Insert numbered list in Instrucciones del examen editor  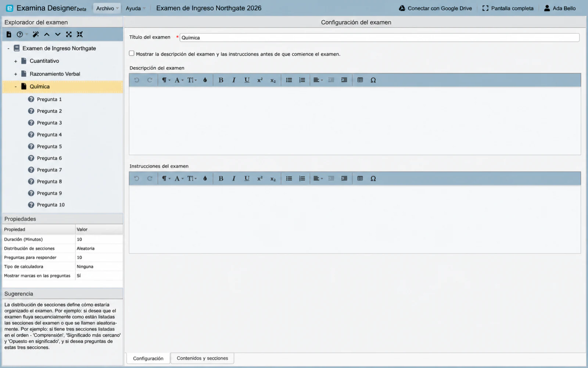[302, 178]
